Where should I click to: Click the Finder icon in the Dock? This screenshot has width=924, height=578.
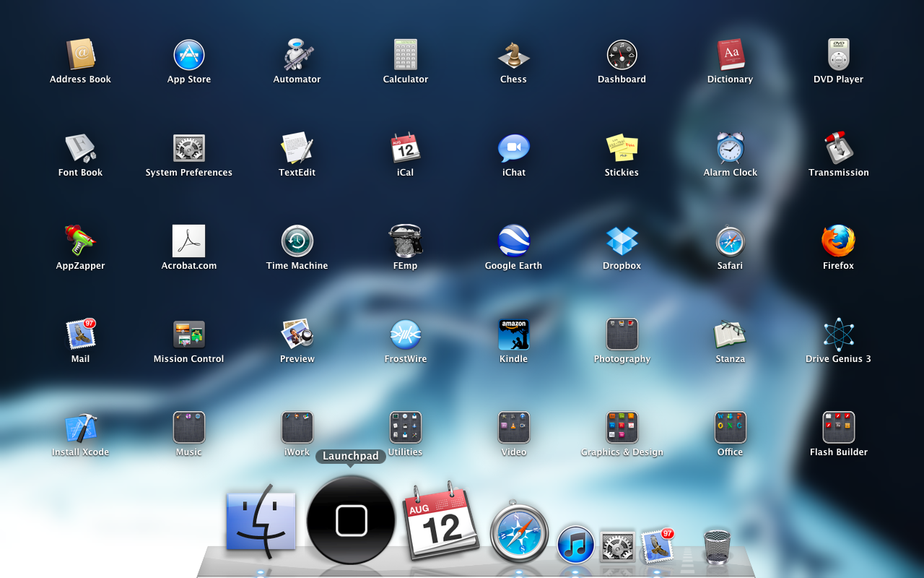[x=261, y=522]
